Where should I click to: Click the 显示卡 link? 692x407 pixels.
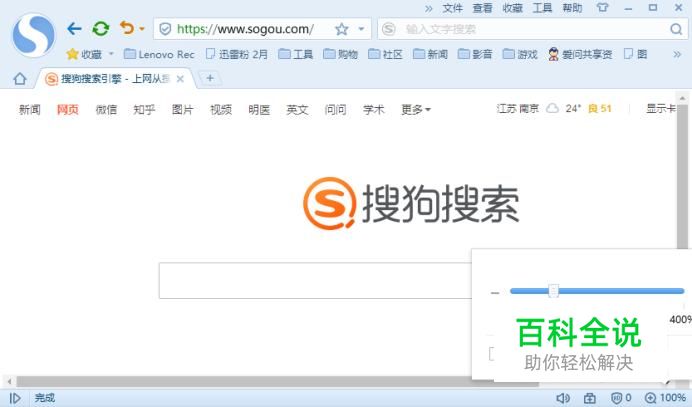tap(661, 109)
